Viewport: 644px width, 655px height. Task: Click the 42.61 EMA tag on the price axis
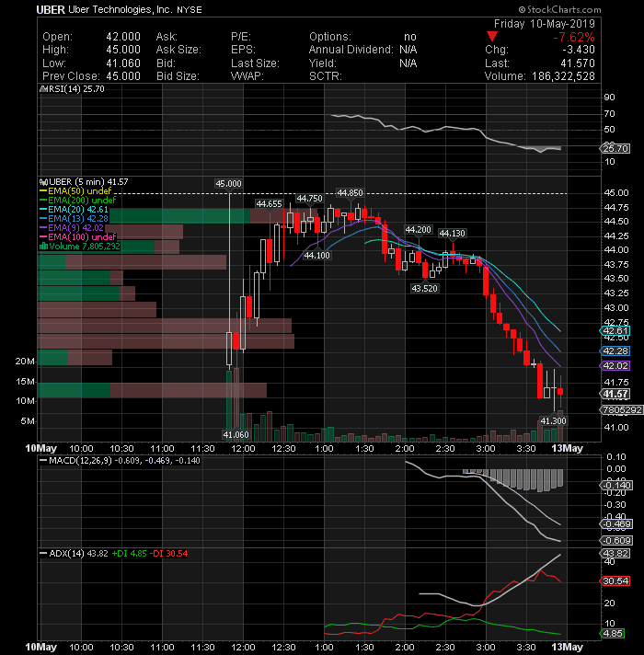point(615,331)
